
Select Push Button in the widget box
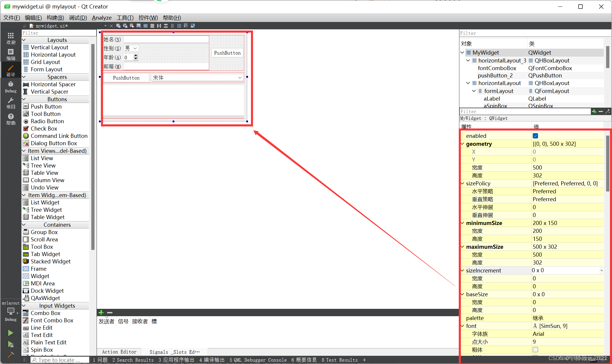pos(46,106)
